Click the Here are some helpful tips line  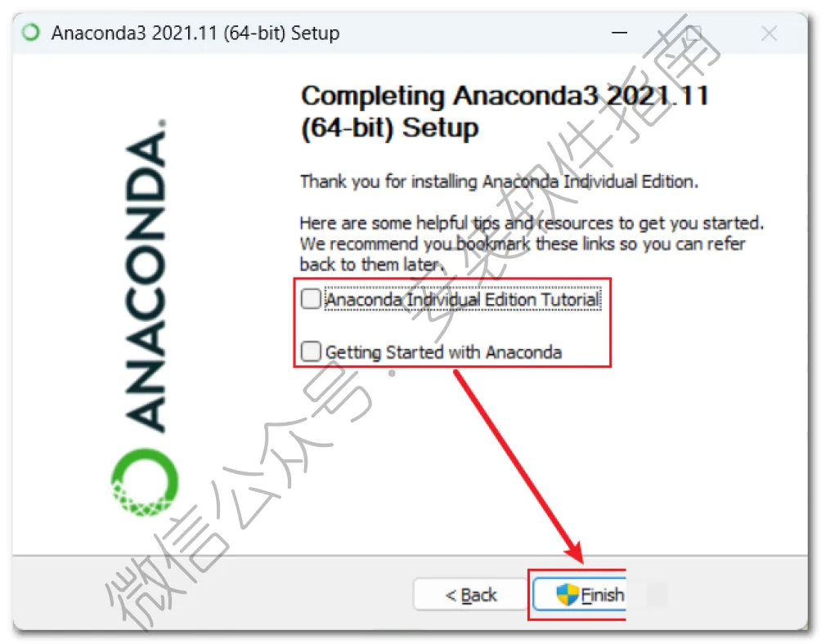[x=532, y=223]
